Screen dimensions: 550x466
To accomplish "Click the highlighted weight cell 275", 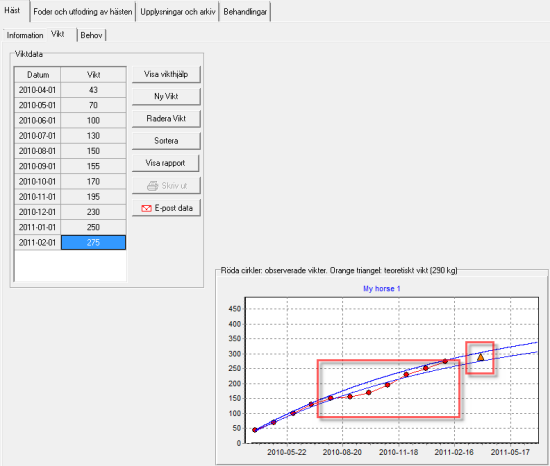I will [93, 243].
